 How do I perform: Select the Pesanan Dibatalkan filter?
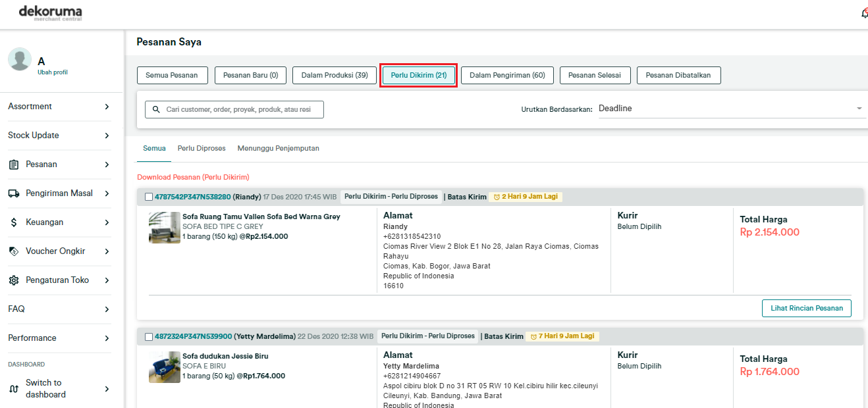pyautogui.click(x=678, y=75)
